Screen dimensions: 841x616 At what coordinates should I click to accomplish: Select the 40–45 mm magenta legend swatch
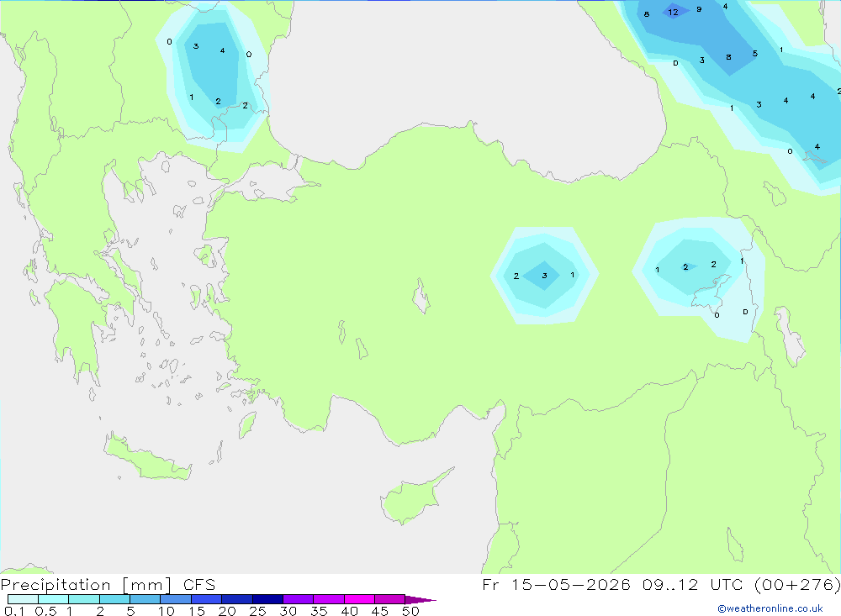click(359, 599)
